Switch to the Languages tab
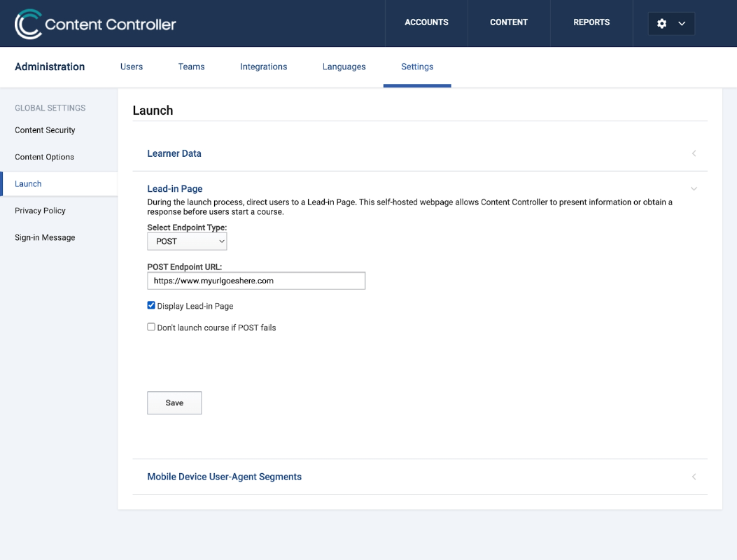Screen dimensions: 737x560 (344, 66)
